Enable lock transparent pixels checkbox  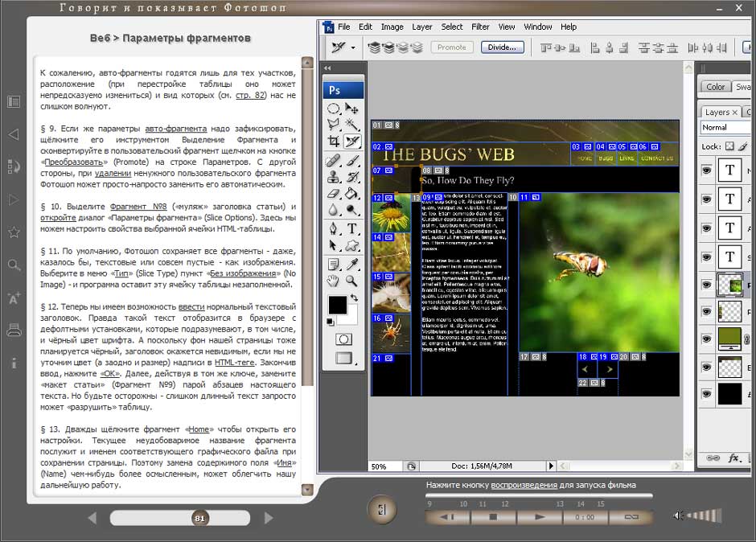[730, 146]
